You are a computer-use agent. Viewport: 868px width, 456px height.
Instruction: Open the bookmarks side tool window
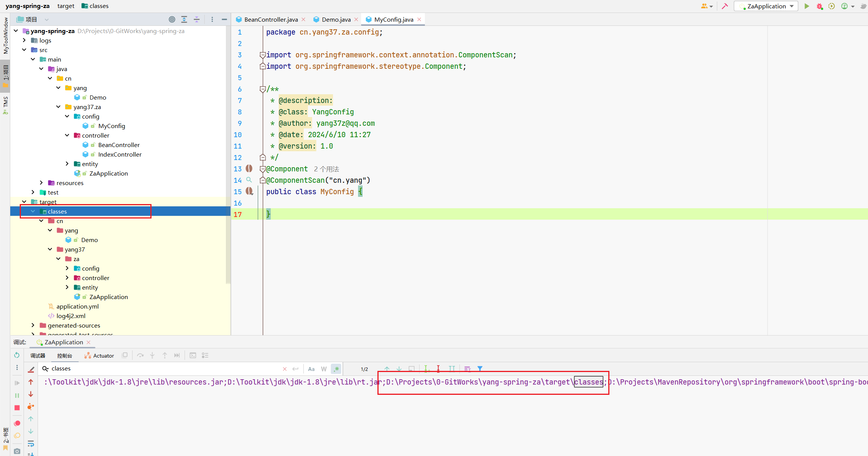(5, 439)
